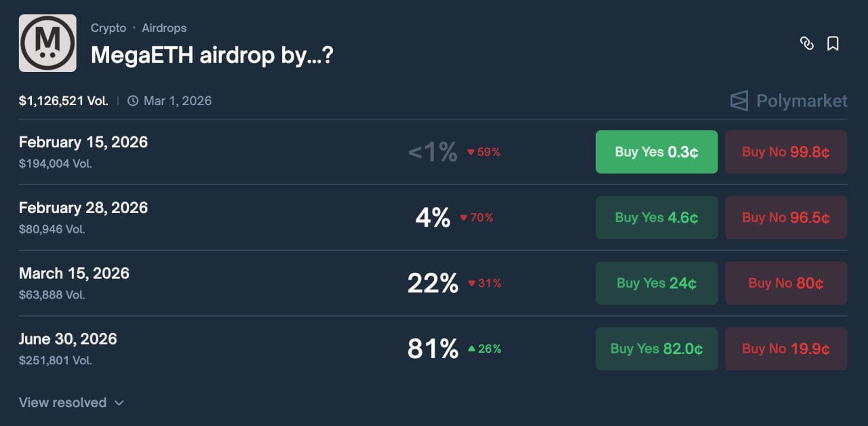Click the Polymarket logo
Viewport: 868px width, 426px height.
point(789,101)
